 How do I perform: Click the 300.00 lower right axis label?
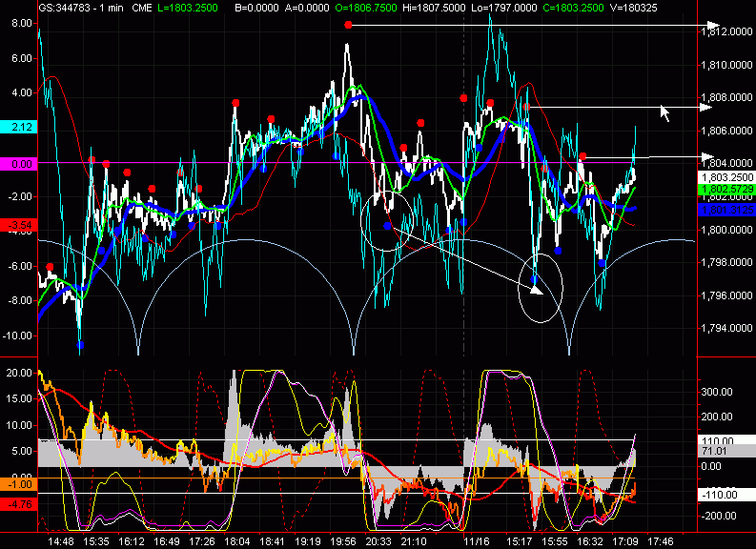coord(717,392)
